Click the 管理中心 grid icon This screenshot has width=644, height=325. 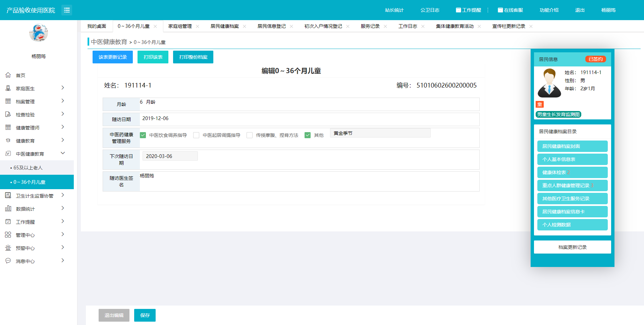pos(8,235)
